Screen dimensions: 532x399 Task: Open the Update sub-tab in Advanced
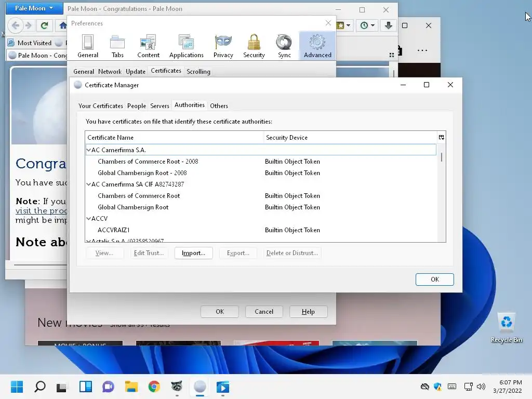click(x=136, y=72)
